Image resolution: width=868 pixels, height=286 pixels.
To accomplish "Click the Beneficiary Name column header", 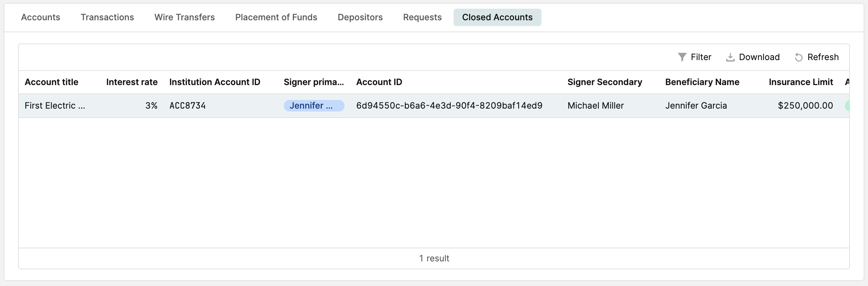I will (x=702, y=82).
